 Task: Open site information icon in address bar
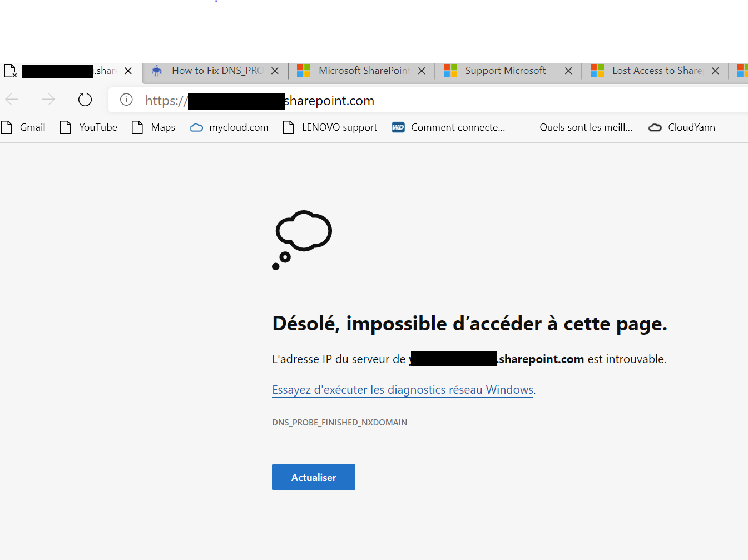click(127, 100)
